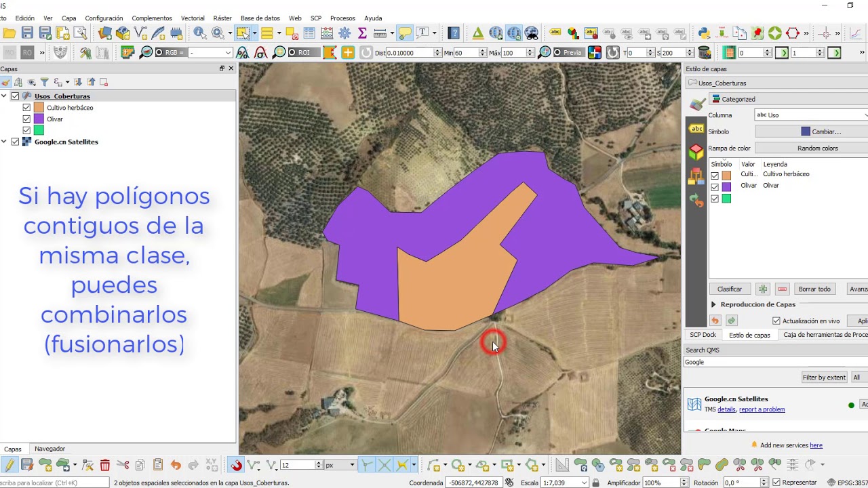The width and height of the screenshot is (868, 488).
Task: Toggle Google.cn Satellites layer visibility
Action: 15,142
